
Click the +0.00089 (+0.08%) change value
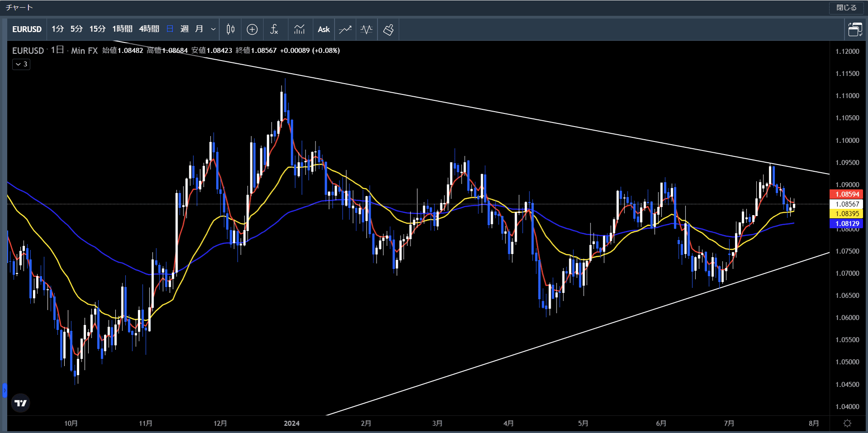(310, 51)
